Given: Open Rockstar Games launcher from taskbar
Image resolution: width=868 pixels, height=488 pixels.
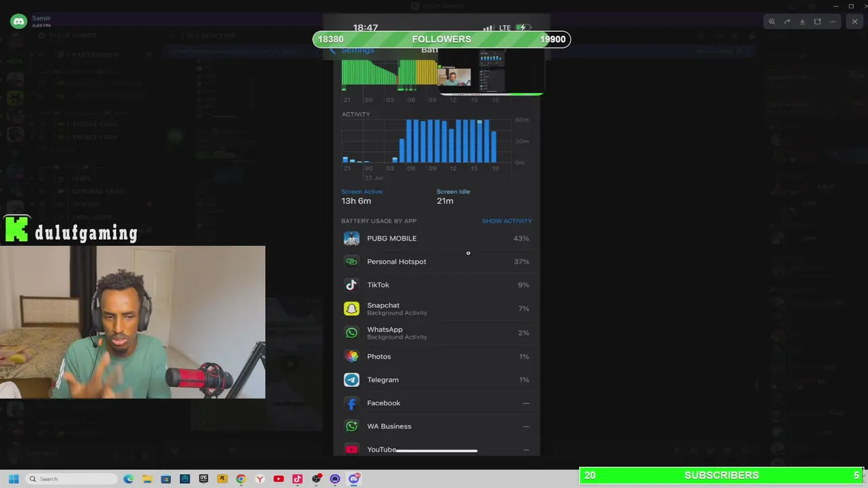Looking at the screenshot, I should (222, 479).
